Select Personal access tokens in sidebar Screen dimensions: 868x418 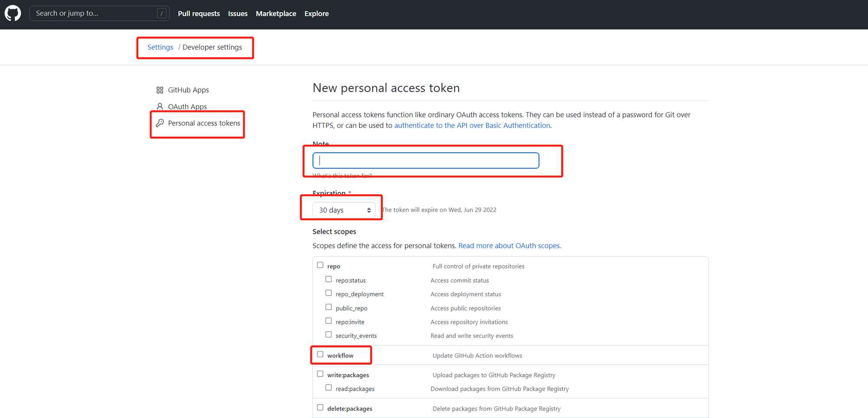204,123
